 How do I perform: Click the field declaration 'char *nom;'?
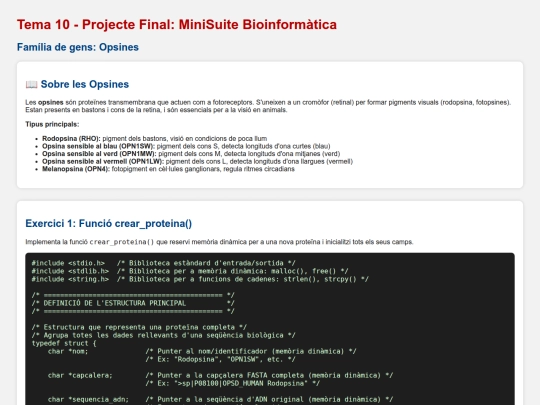click(x=68, y=351)
